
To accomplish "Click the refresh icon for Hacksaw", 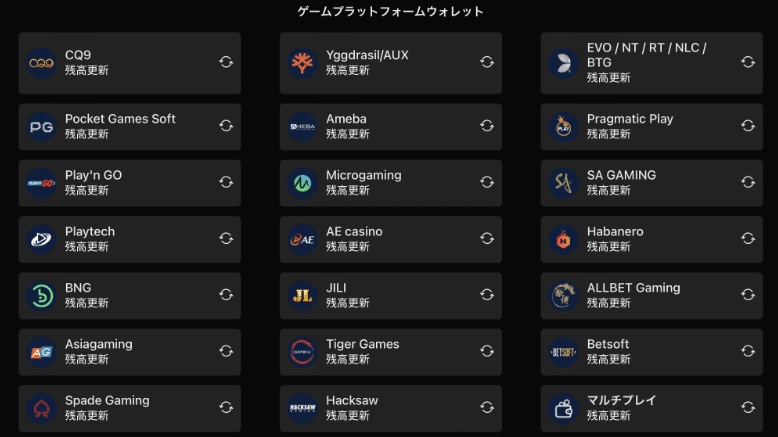I will click(487, 407).
